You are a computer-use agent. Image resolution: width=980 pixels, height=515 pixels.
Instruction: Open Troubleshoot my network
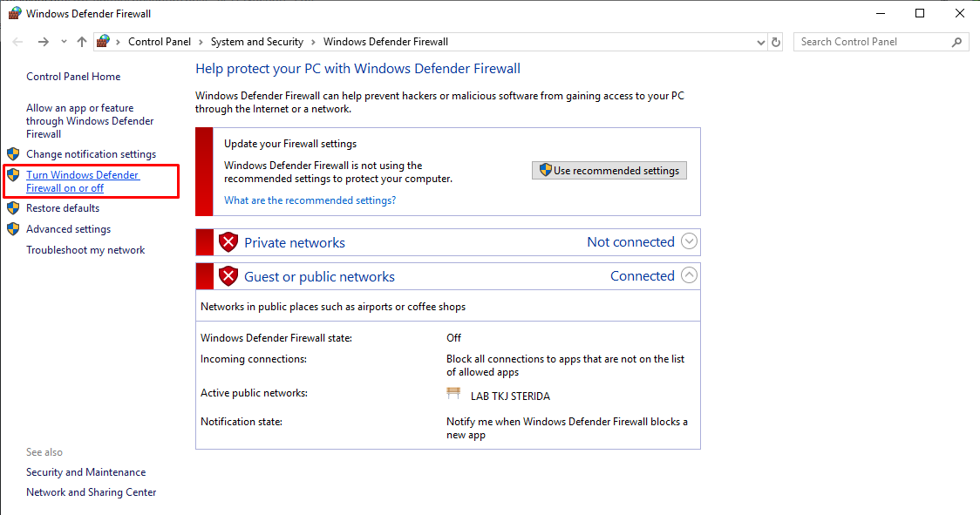[85, 250]
